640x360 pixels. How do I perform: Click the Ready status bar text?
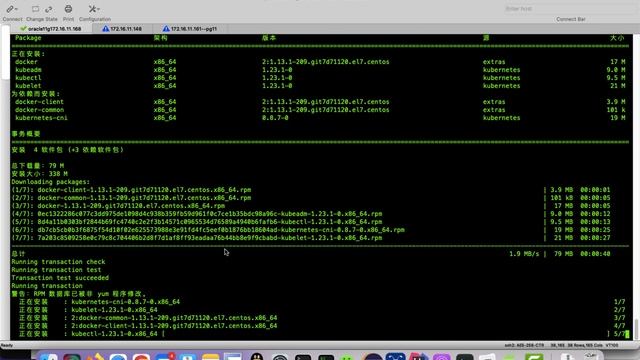[7, 345]
